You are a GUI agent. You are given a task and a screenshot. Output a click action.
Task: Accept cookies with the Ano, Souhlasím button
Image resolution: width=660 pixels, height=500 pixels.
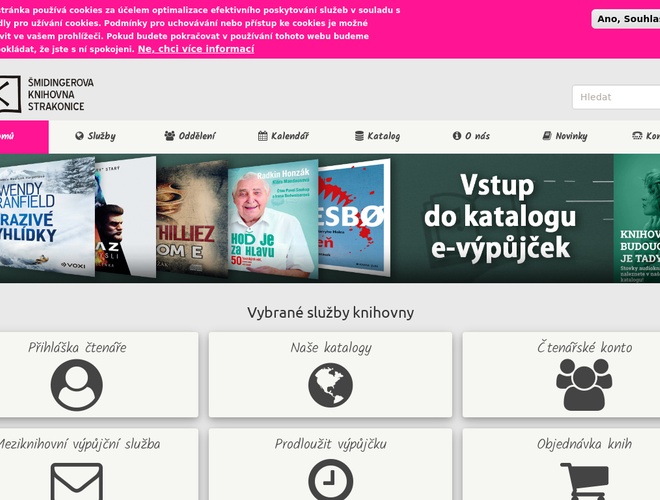coord(627,18)
